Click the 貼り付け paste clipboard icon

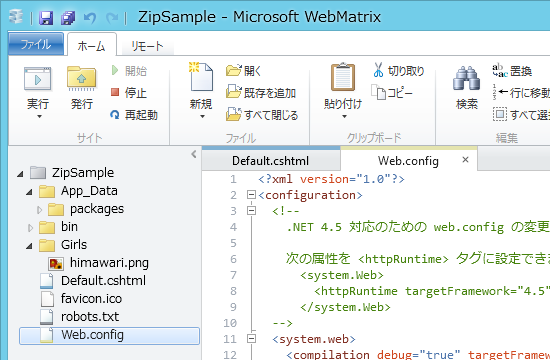pyautogui.click(x=343, y=77)
